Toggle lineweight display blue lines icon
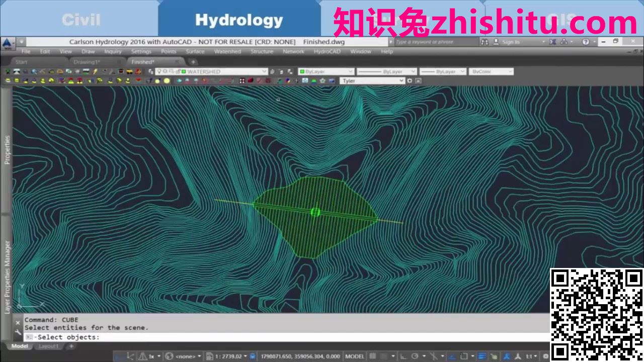 point(481,356)
